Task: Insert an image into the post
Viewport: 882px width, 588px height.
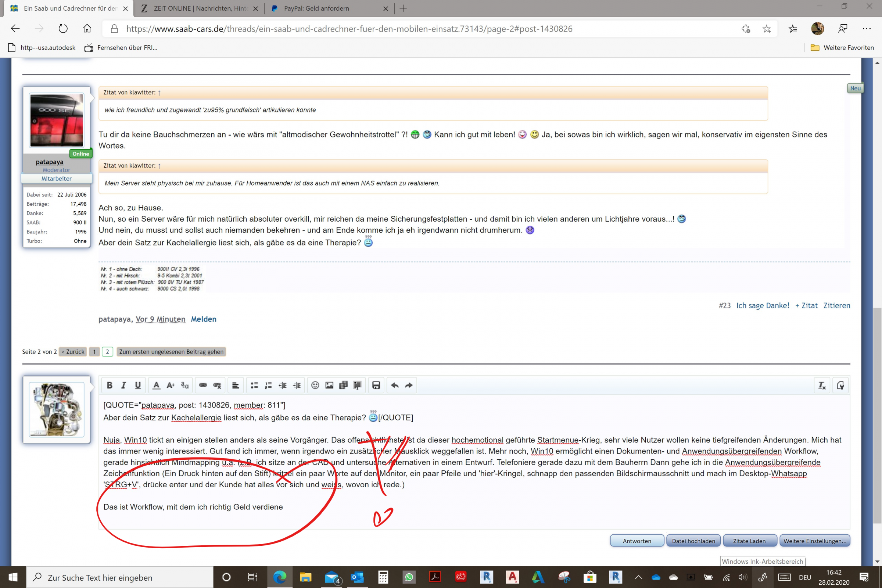Action: click(329, 385)
